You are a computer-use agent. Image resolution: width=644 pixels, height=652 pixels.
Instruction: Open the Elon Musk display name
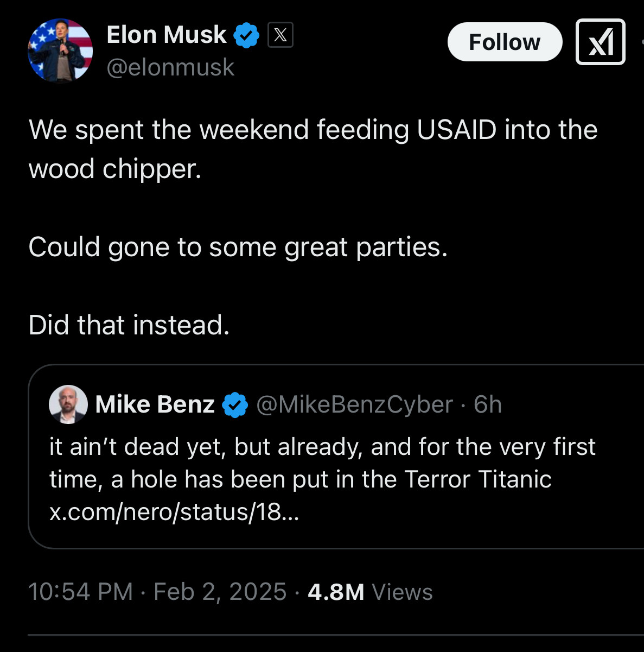(167, 35)
